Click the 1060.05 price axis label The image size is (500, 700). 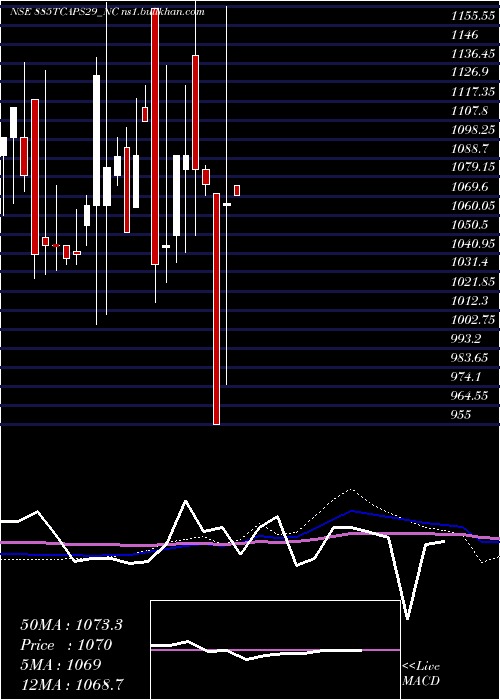click(473, 205)
